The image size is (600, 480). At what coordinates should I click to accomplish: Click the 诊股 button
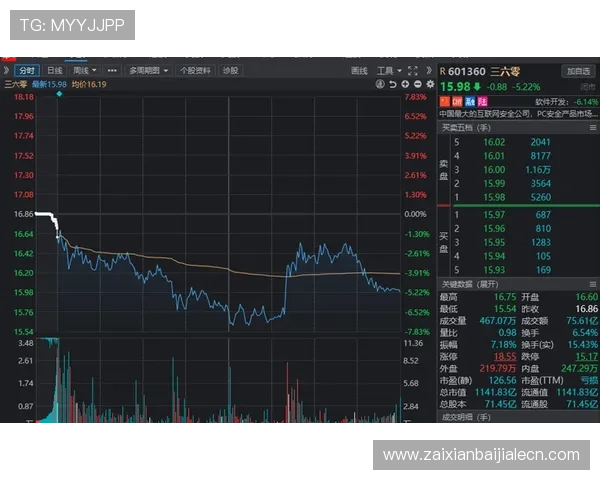pos(231,71)
